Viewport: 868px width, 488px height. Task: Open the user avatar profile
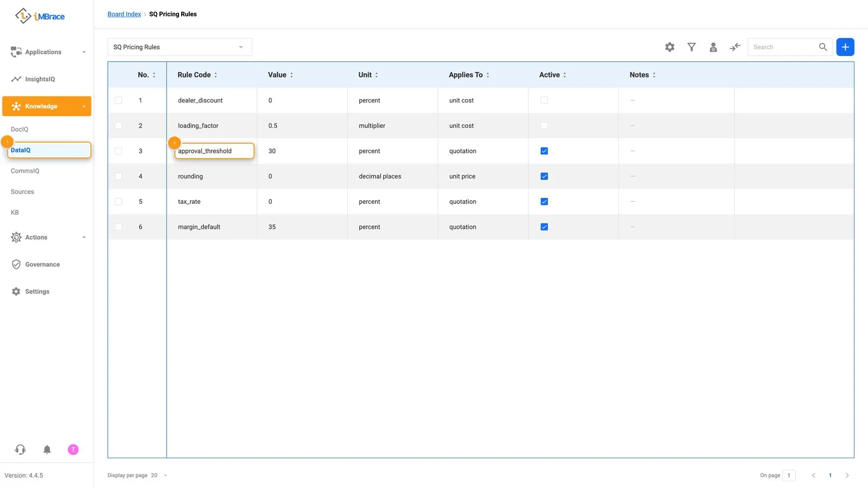[73, 450]
